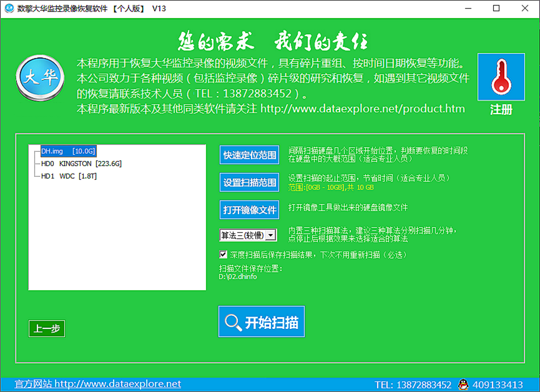Click the magnifier icon on 开始扫描
Image resolution: width=540 pixels, height=392 pixels.
tap(233, 323)
